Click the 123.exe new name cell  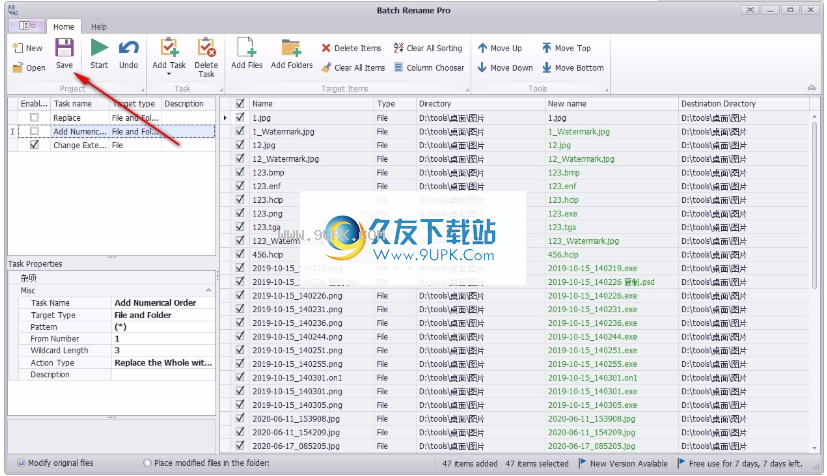click(x=611, y=213)
